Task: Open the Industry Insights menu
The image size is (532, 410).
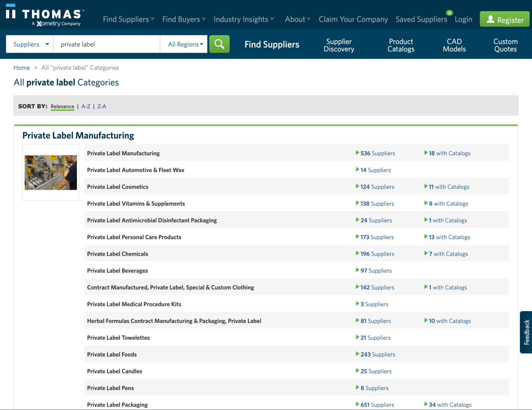Action: 243,19
